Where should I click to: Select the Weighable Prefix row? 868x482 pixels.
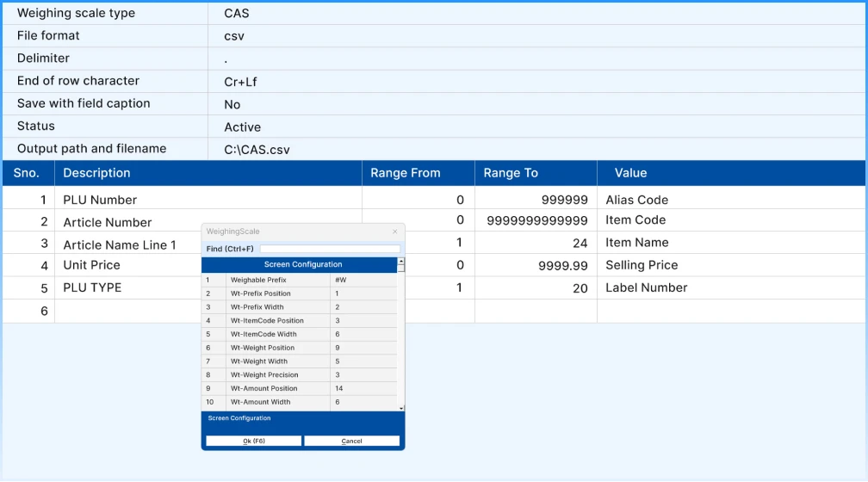coord(300,280)
